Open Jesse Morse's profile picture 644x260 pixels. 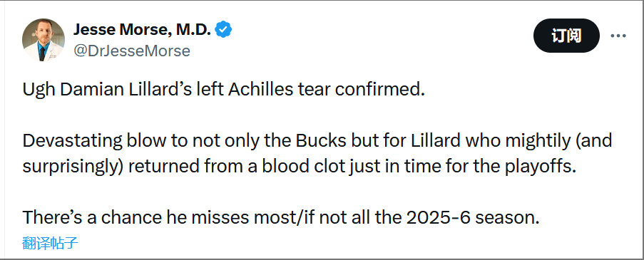pos(43,40)
